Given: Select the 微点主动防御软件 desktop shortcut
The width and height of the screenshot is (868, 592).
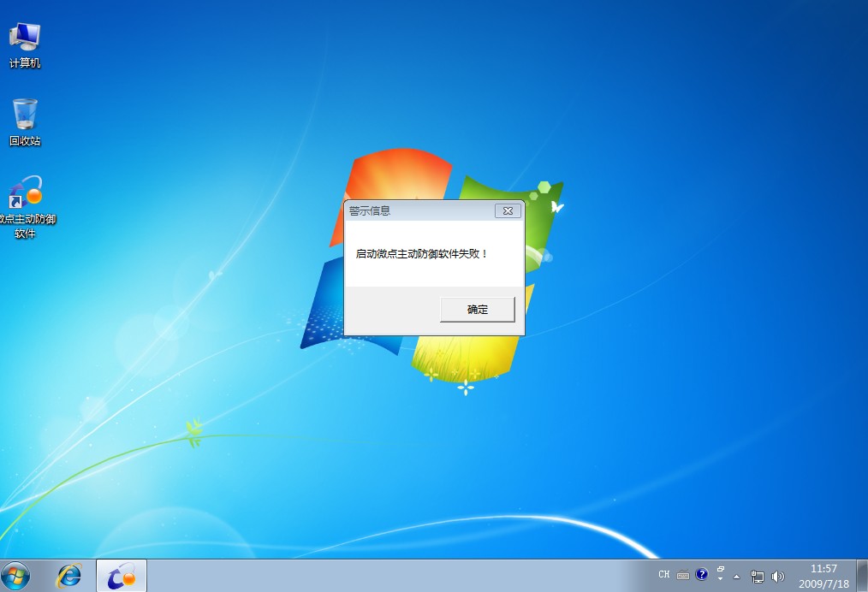Looking at the screenshot, I should pyautogui.click(x=26, y=207).
